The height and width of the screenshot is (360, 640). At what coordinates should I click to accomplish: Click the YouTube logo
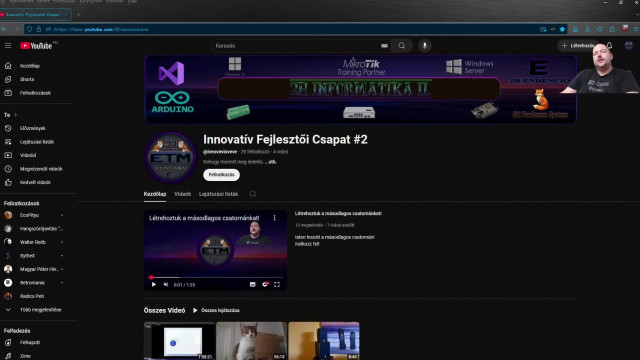(36, 46)
